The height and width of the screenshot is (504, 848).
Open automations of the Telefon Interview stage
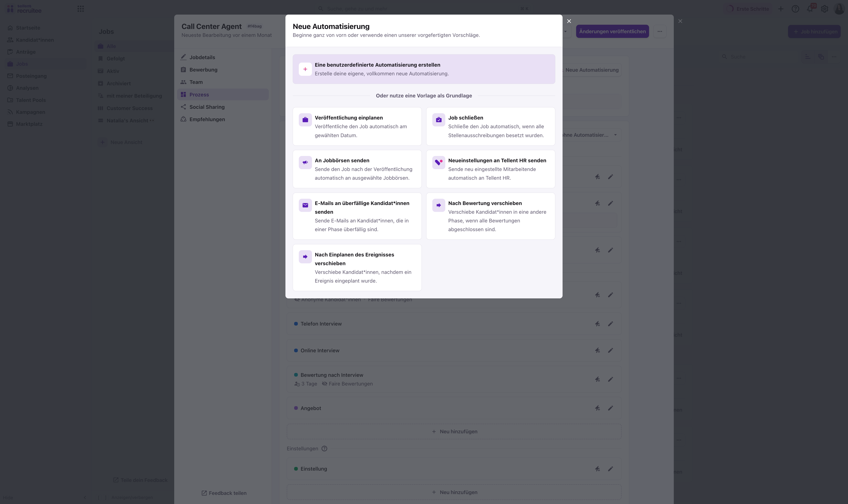click(597, 324)
